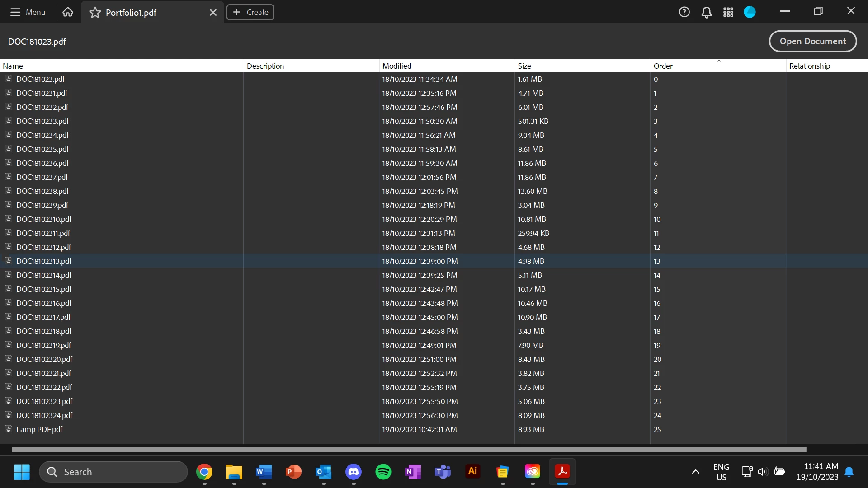Open the apps grid icon

click(x=728, y=12)
